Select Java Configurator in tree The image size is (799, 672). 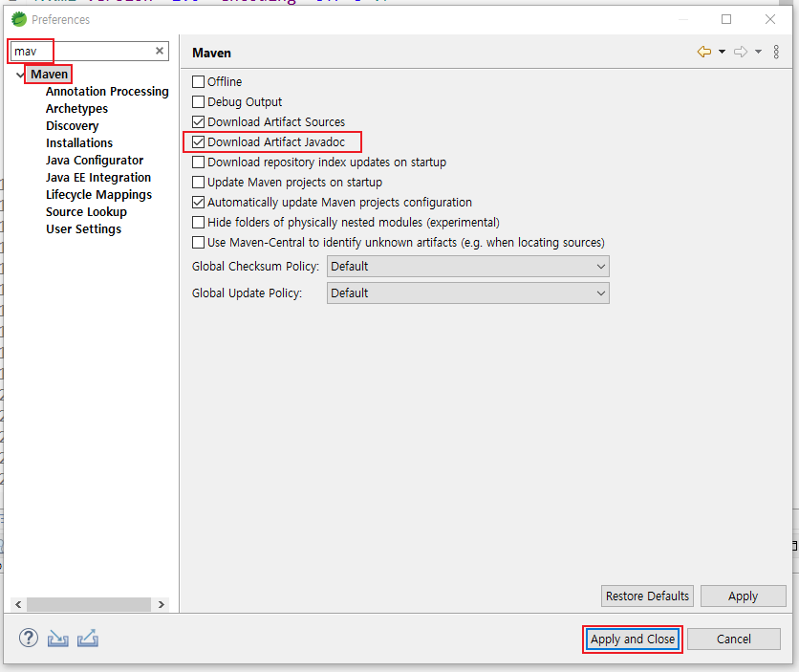95,160
